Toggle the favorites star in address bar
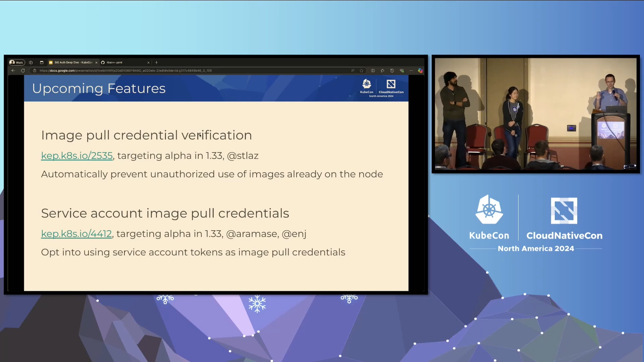644x362 pixels. click(x=362, y=71)
